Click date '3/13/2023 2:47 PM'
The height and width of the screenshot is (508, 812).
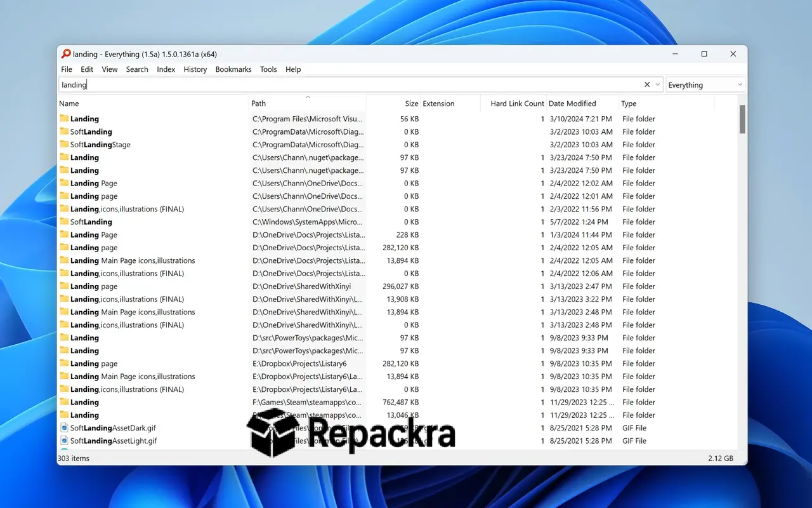point(580,286)
